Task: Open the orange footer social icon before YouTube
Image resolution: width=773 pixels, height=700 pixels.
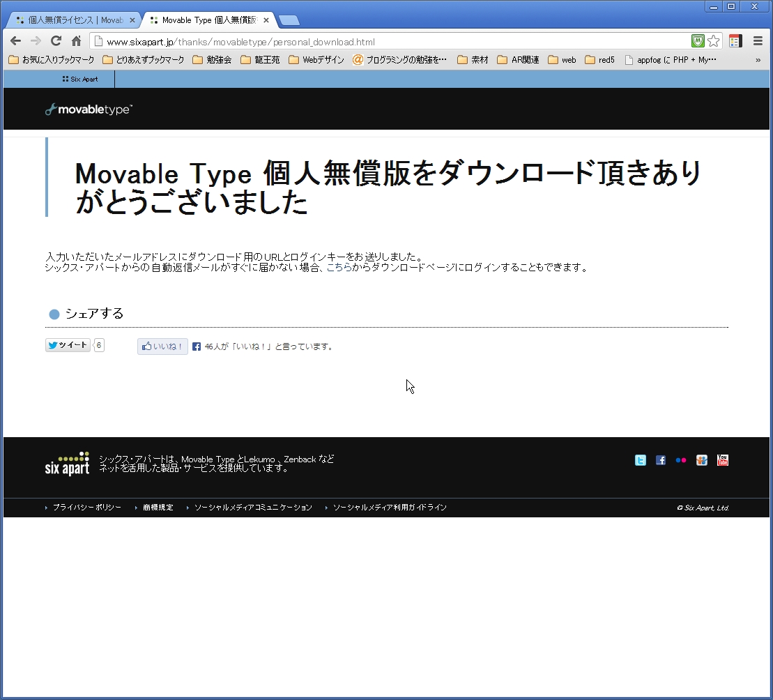Action: point(701,460)
